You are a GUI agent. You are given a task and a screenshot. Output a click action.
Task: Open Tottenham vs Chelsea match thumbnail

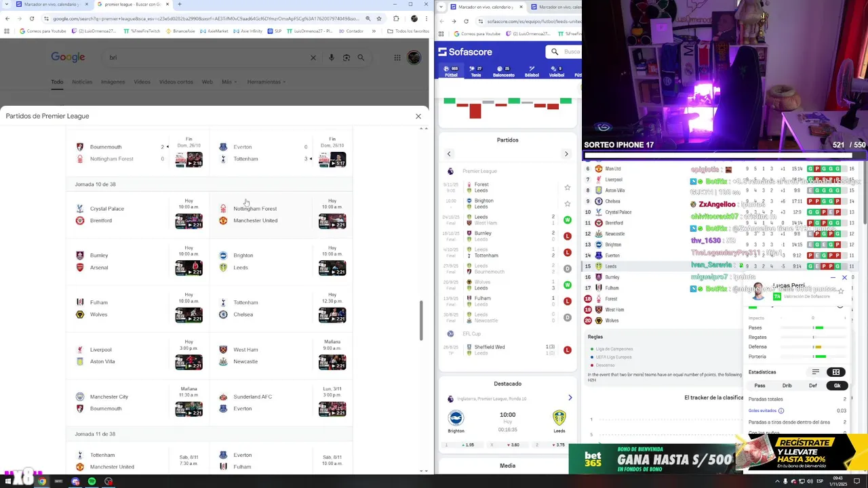pos(332,315)
